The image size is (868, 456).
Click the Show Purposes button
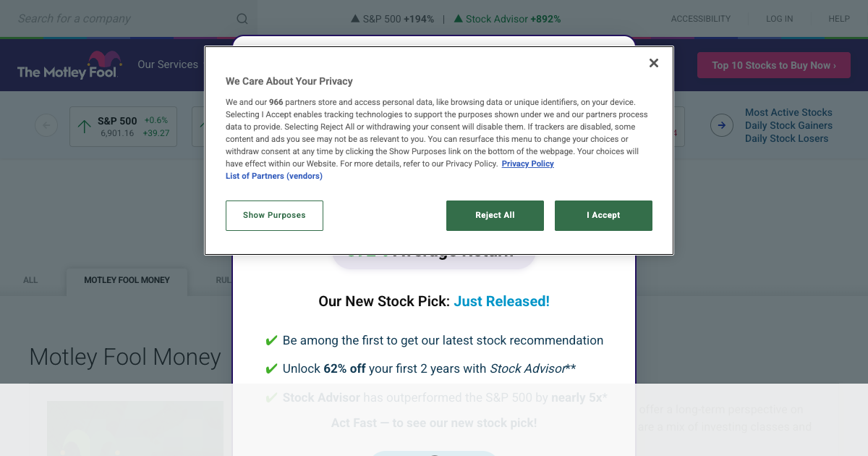(x=274, y=215)
